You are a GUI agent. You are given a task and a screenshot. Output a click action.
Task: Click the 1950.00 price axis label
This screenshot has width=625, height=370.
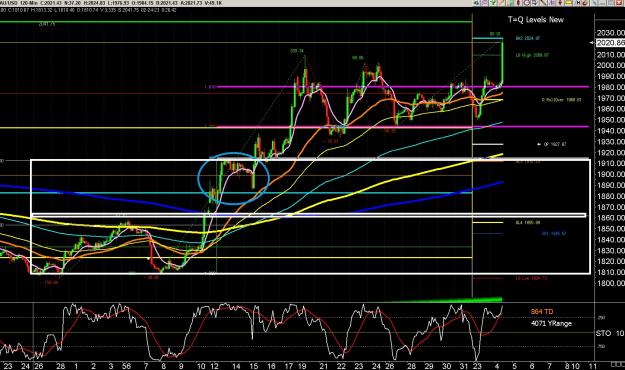pyautogui.click(x=611, y=120)
